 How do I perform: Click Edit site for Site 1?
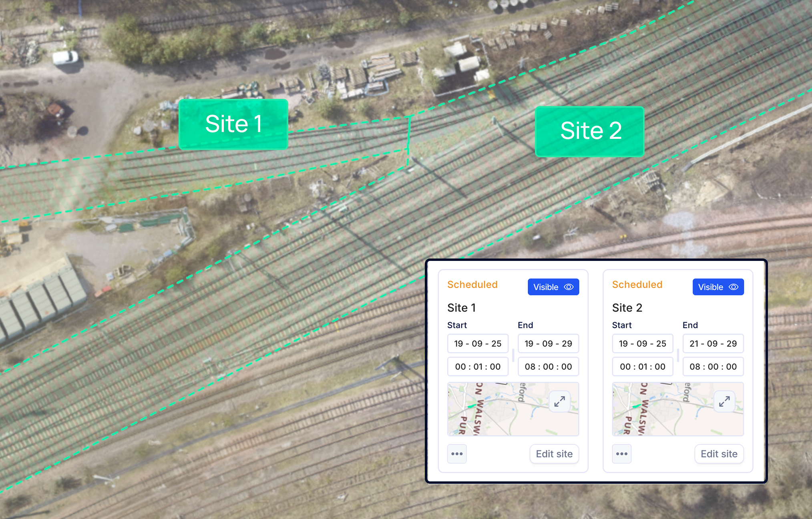point(554,454)
